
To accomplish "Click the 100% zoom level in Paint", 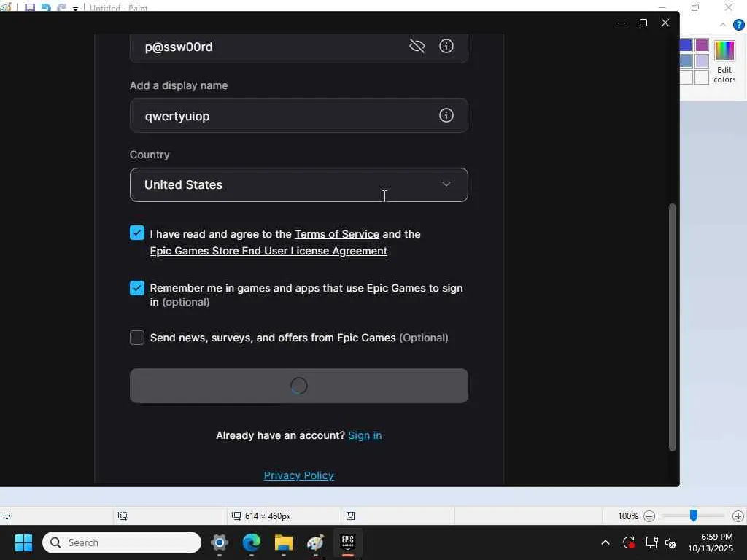I will click(628, 516).
